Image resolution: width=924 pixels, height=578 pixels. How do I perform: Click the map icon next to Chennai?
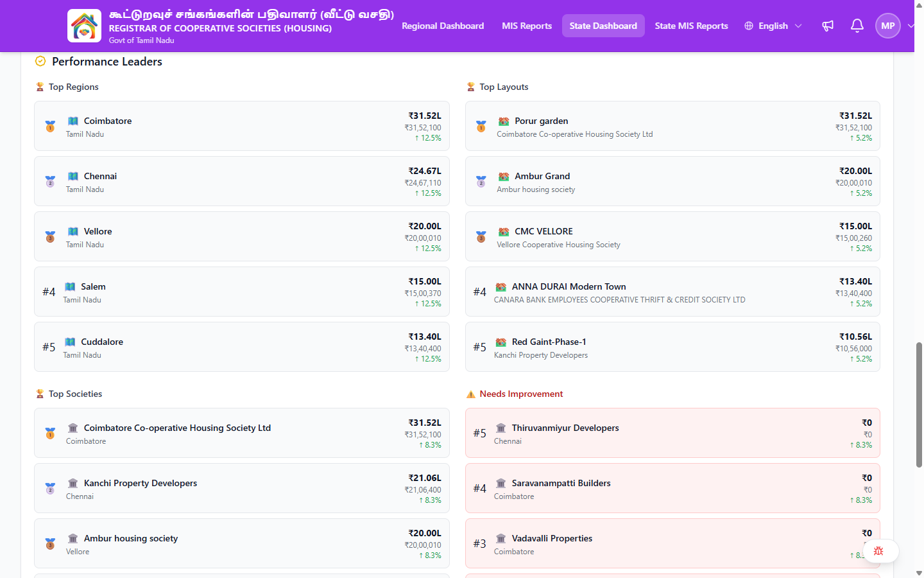pyautogui.click(x=73, y=176)
